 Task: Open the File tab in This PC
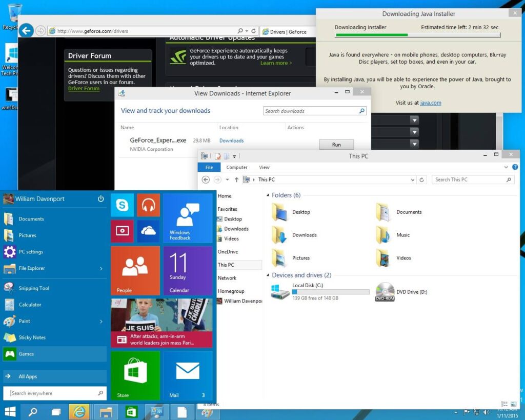(209, 167)
